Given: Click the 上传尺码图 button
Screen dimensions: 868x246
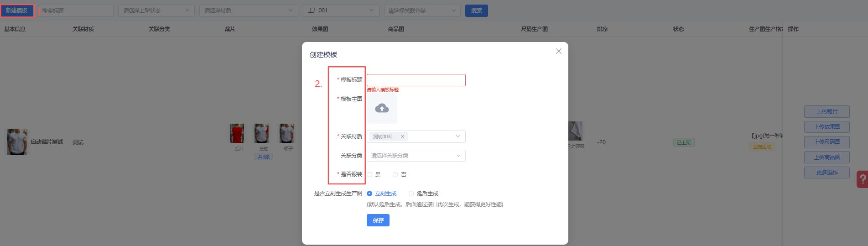Looking at the screenshot, I should pyautogui.click(x=827, y=142).
